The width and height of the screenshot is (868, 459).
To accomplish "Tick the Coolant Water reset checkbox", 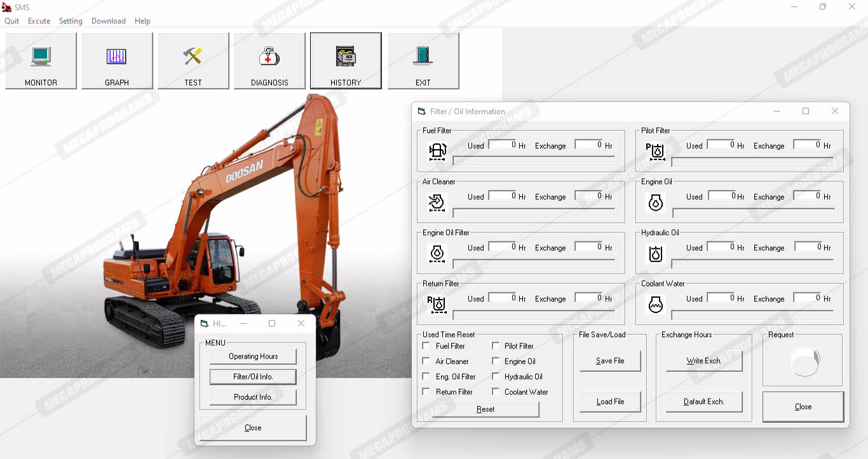I will coord(496,392).
